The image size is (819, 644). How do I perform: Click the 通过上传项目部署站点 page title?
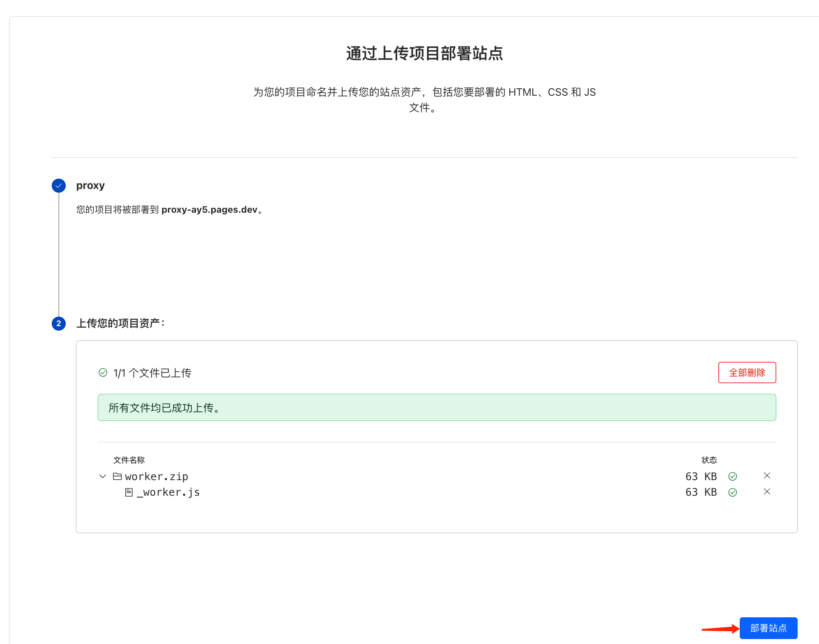[425, 53]
